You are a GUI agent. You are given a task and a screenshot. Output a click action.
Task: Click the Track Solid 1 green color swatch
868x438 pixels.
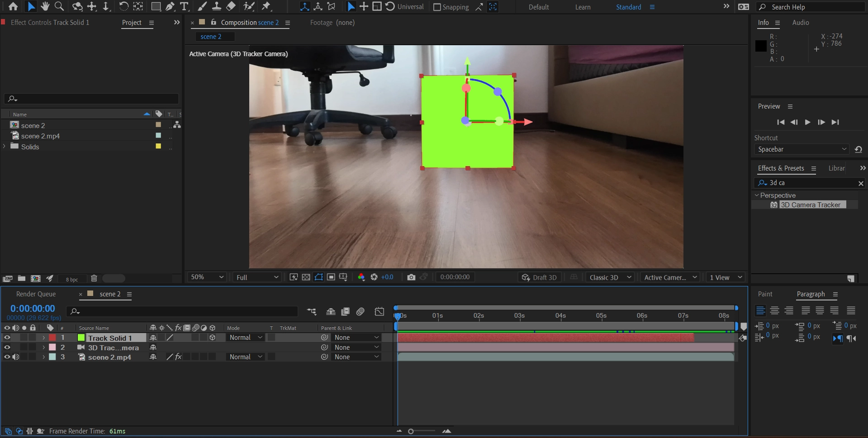81,338
